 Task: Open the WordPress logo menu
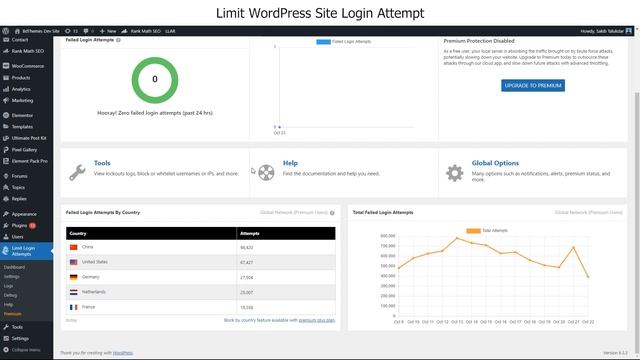pyautogui.click(x=5, y=31)
